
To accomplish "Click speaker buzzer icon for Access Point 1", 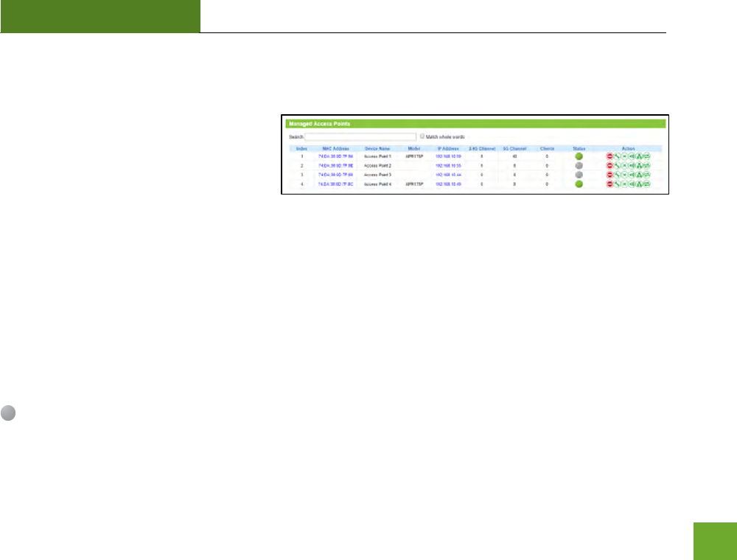I will (632, 156).
